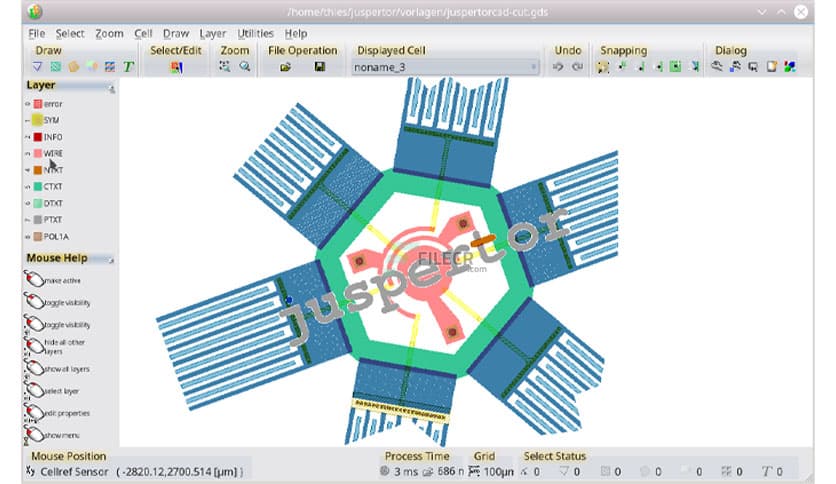The width and height of the screenshot is (836, 484).
Task: Toggle visibility eye of INFO layer
Action: pos(28,137)
